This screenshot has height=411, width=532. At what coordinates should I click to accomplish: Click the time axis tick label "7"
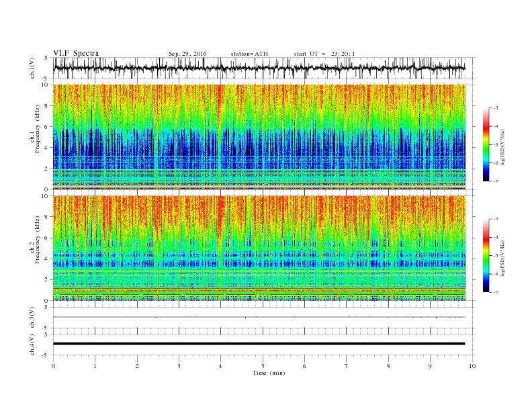[347, 366]
